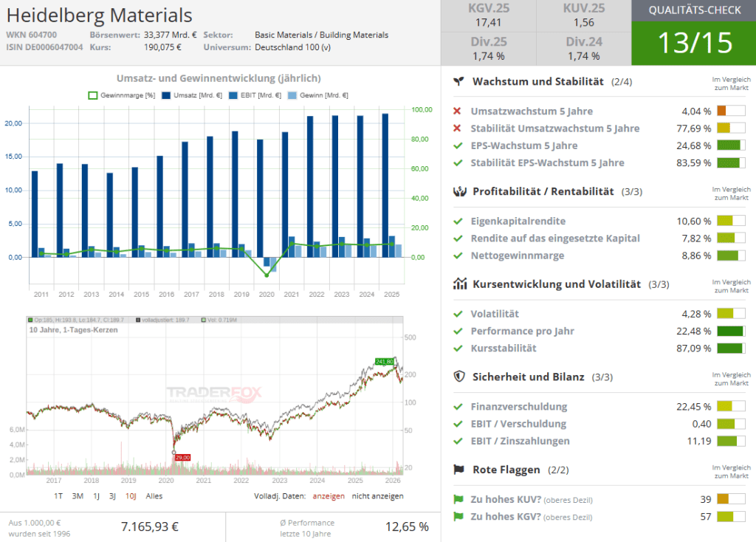Viewport: 756px width, 542px height.
Task: Click 'nicht anzeigen' to hide adjusted data
Action: [377, 496]
